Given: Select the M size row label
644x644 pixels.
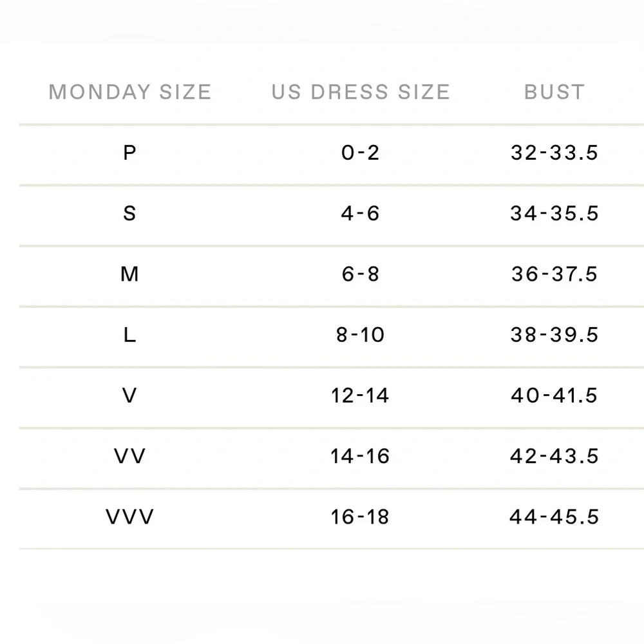Looking at the screenshot, I should pyautogui.click(x=129, y=274).
